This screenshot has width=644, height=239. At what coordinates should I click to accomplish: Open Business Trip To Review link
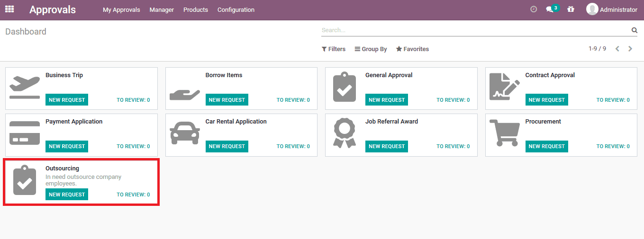click(x=133, y=100)
